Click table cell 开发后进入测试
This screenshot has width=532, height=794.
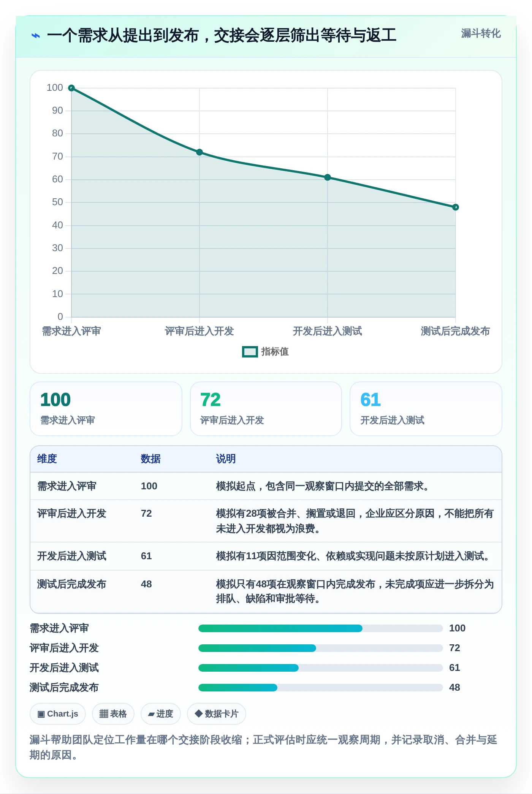point(72,556)
